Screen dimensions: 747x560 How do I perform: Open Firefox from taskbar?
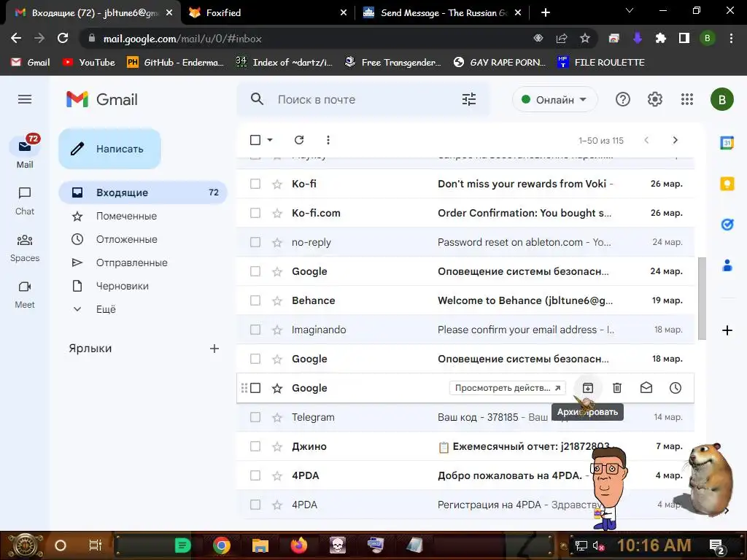click(x=298, y=545)
